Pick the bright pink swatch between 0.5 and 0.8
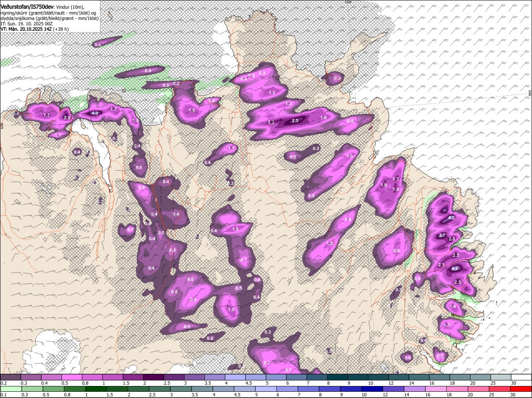Screen dimensions: 532x398 [x=71, y=377]
